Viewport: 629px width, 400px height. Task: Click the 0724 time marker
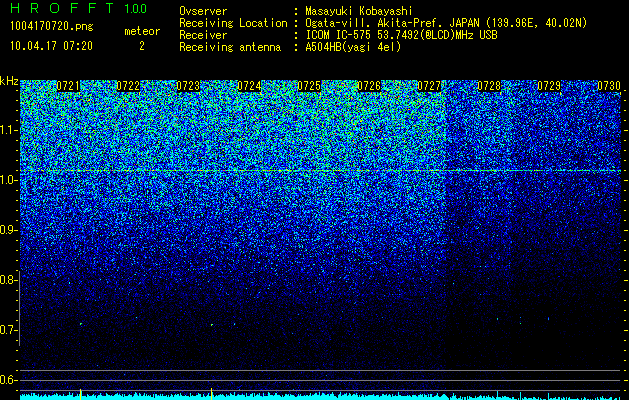[x=249, y=86]
